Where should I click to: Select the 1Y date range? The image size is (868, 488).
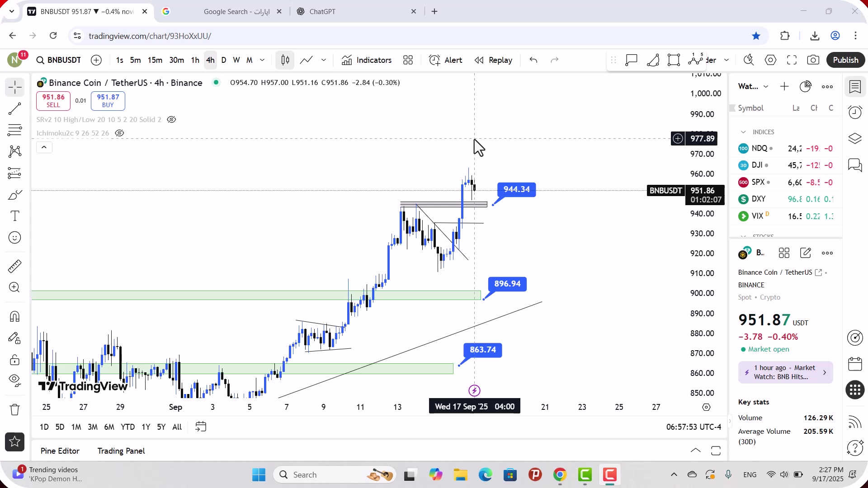146,427
